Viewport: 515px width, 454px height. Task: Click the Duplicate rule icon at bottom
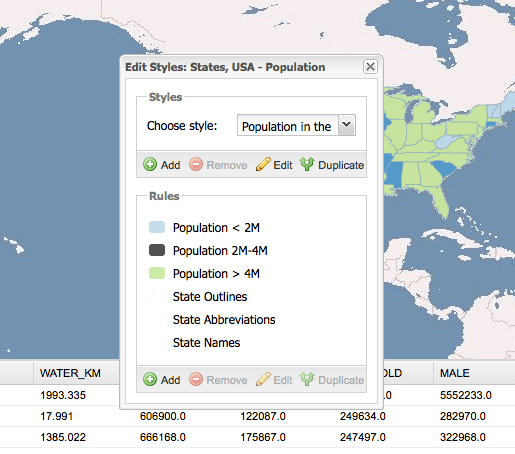tap(307, 380)
